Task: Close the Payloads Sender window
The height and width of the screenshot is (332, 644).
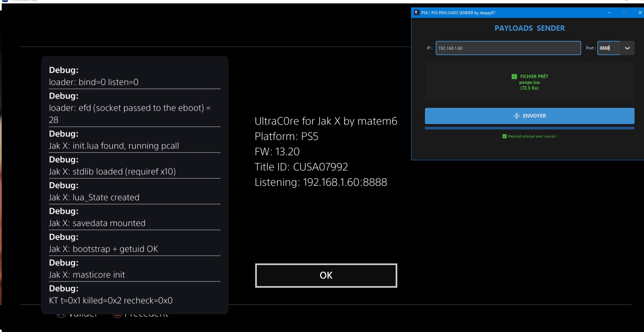Action: (640, 13)
